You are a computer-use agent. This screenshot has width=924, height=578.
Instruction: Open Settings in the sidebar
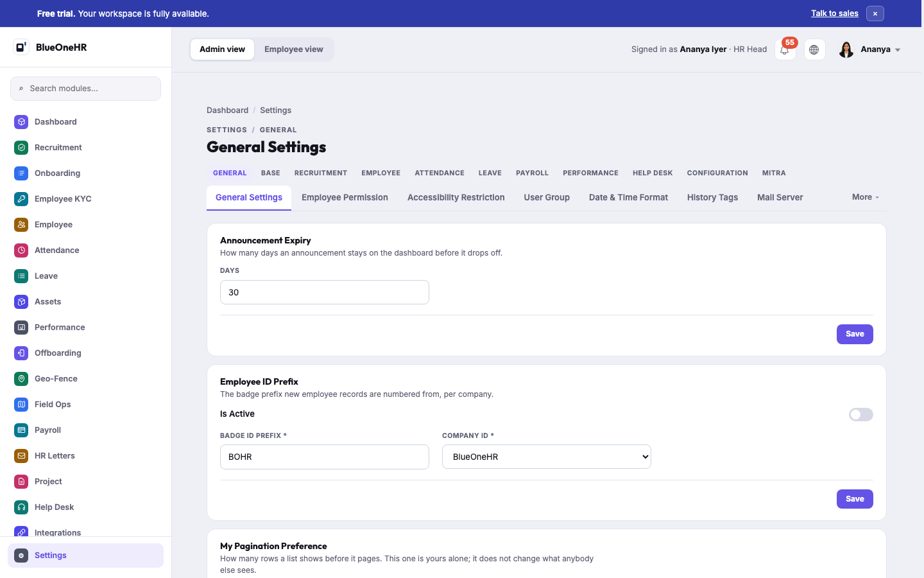[85, 556]
